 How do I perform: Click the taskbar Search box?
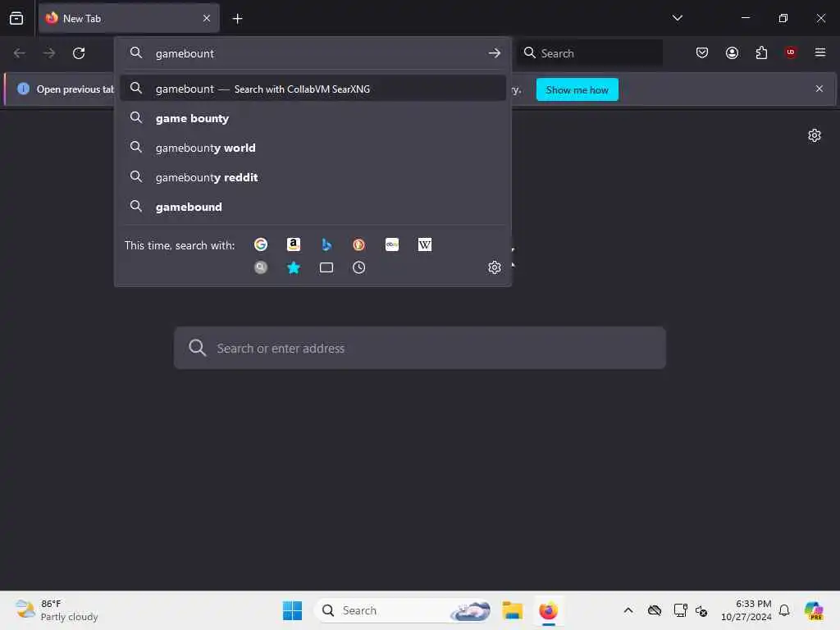pyautogui.click(x=403, y=610)
